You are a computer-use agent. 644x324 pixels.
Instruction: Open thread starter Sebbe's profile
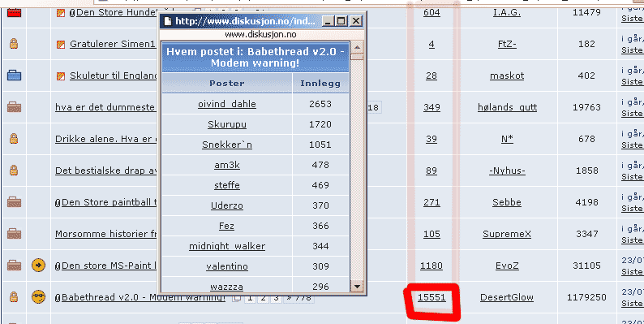(507, 202)
